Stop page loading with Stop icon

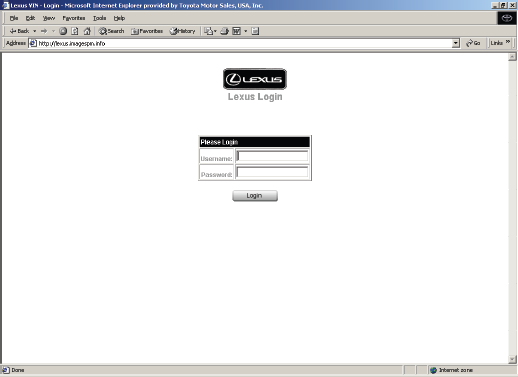pos(63,31)
